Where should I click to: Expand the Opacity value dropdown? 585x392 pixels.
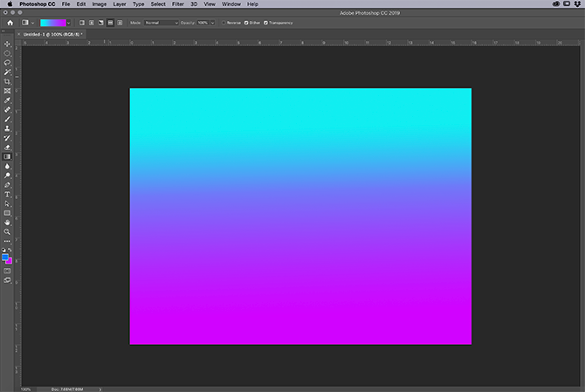[x=214, y=22]
